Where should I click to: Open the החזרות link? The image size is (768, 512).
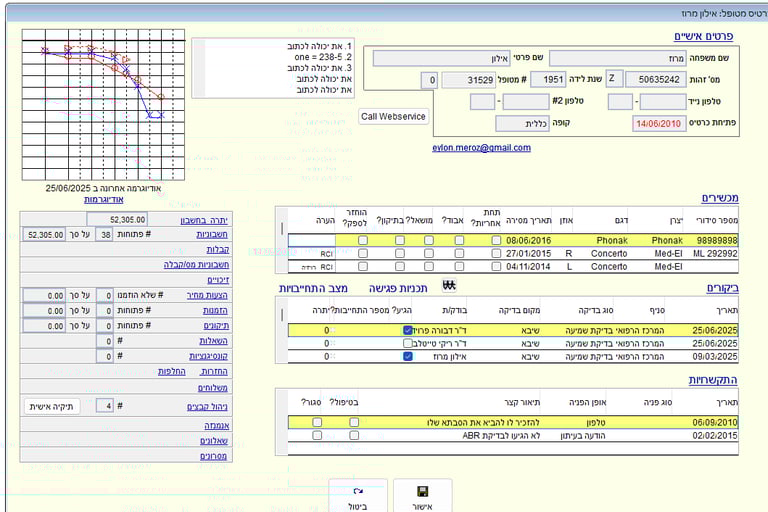coord(214,371)
